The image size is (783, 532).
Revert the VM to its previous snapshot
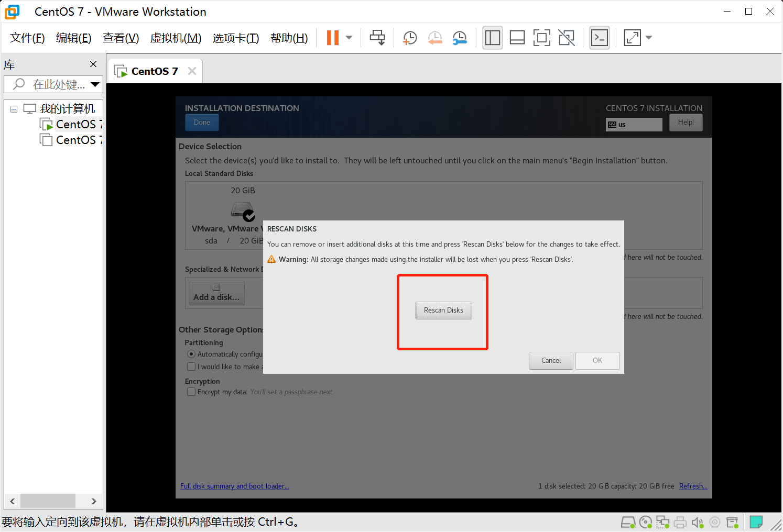point(435,38)
